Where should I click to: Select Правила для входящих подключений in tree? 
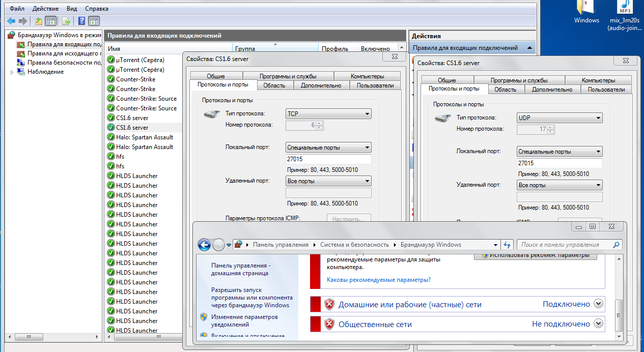point(59,44)
